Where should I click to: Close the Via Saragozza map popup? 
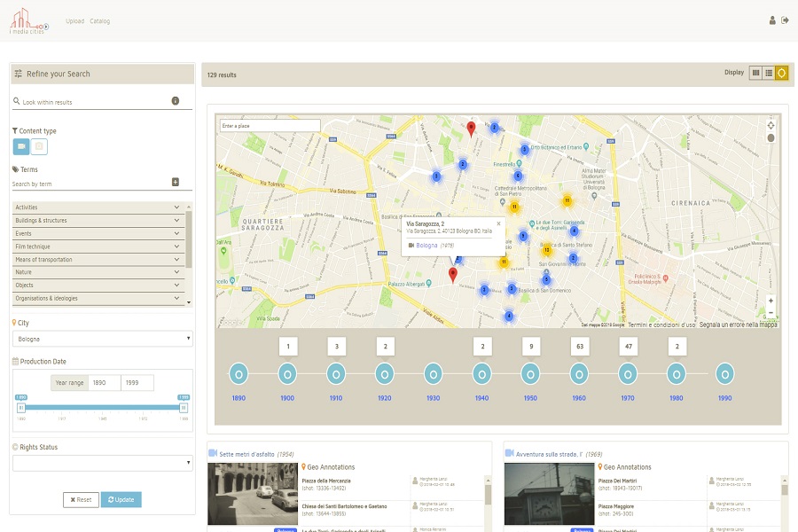(498, 223)
